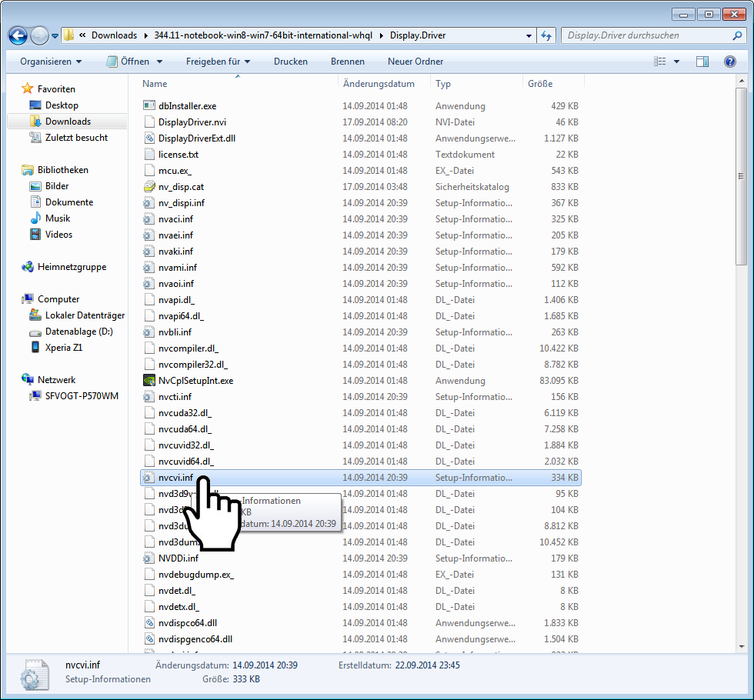Click the refresh icon beside address bar

pos(546,35)
